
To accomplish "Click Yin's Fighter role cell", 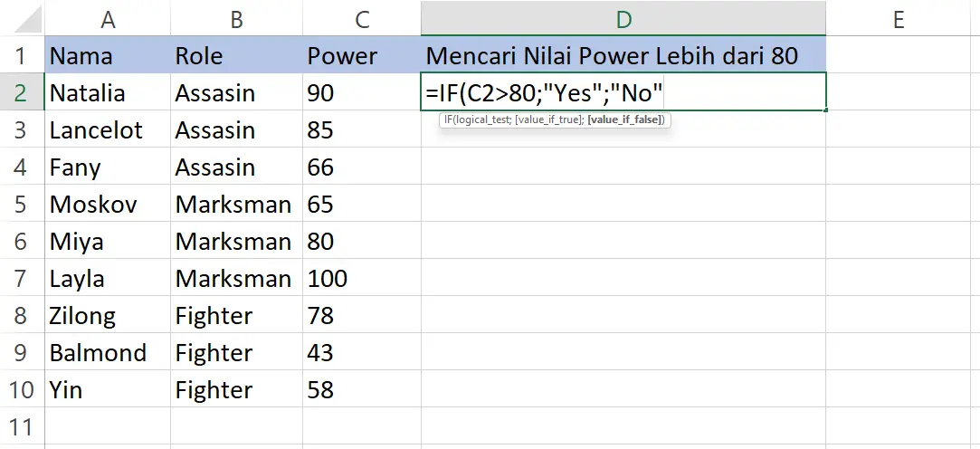I will [236, 389].
